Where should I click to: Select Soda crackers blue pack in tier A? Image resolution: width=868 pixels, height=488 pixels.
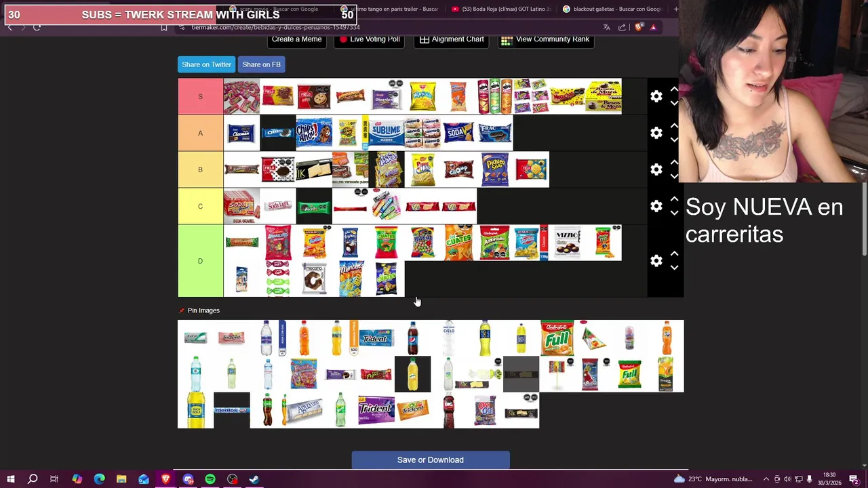pyautogui.click(x=459, y=133)
